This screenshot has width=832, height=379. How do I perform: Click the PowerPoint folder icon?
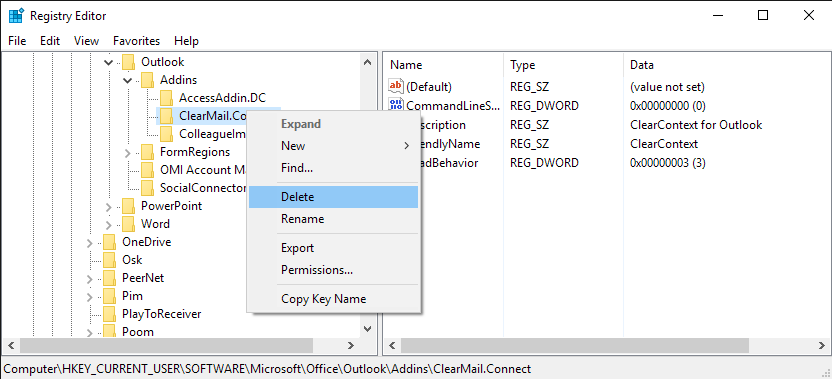click(128, 206)
